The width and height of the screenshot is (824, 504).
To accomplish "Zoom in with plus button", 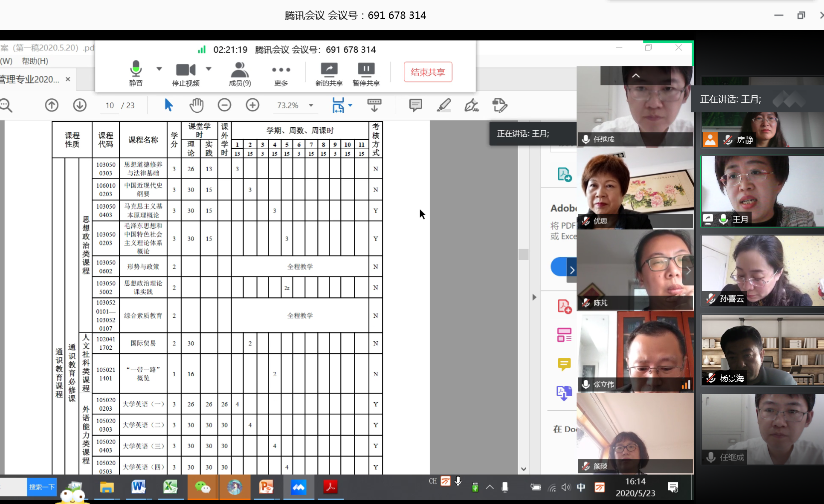I will click(x=253, y=105).
